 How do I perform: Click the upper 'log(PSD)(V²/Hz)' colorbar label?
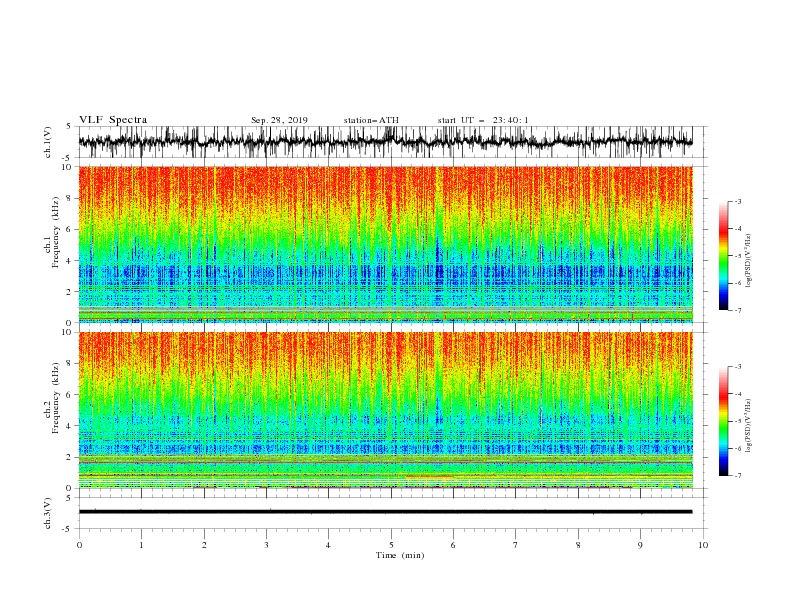[x=748, y=261]
